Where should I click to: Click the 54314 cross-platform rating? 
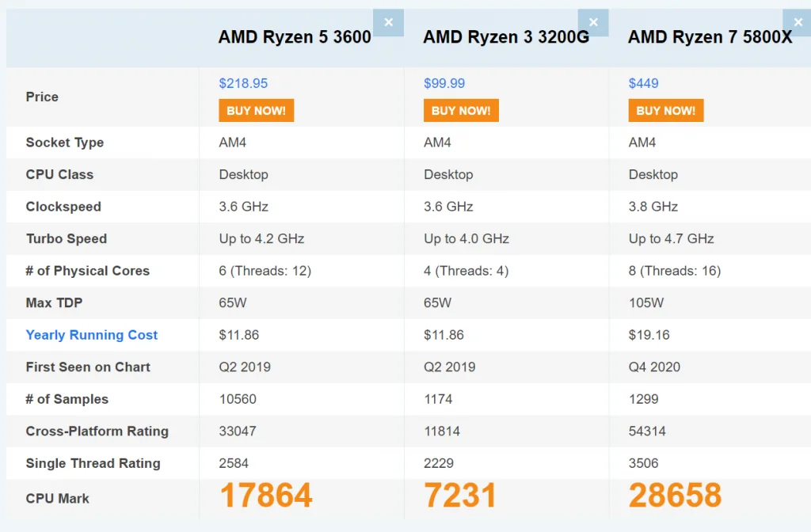coord(647,431)
